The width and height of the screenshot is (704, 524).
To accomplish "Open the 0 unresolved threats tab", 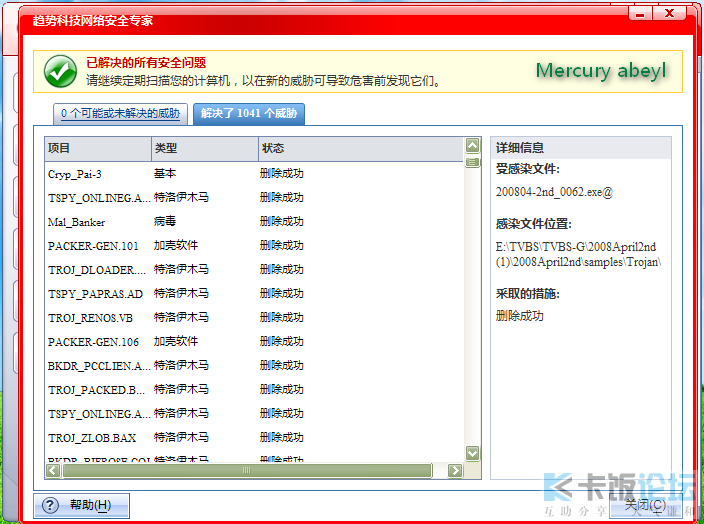I will coord(120,114).
